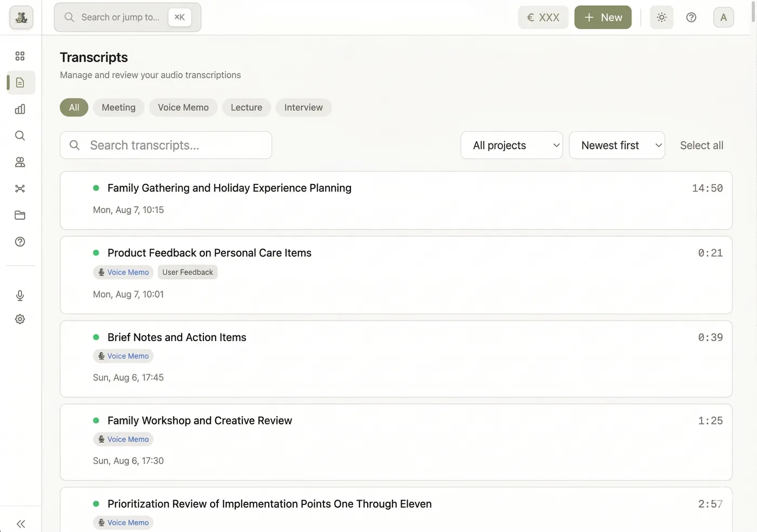This screenshot has width=757, height=532.
Task: Collapse the sidebar with double chevrons
Action: (x=21, y=523)
